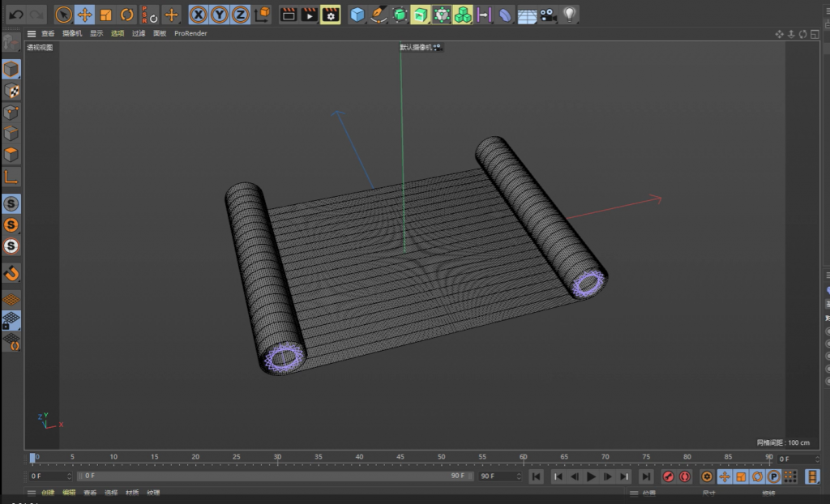Open the 摄像机 camera menu
830x504 pixels.
point(72,33)
